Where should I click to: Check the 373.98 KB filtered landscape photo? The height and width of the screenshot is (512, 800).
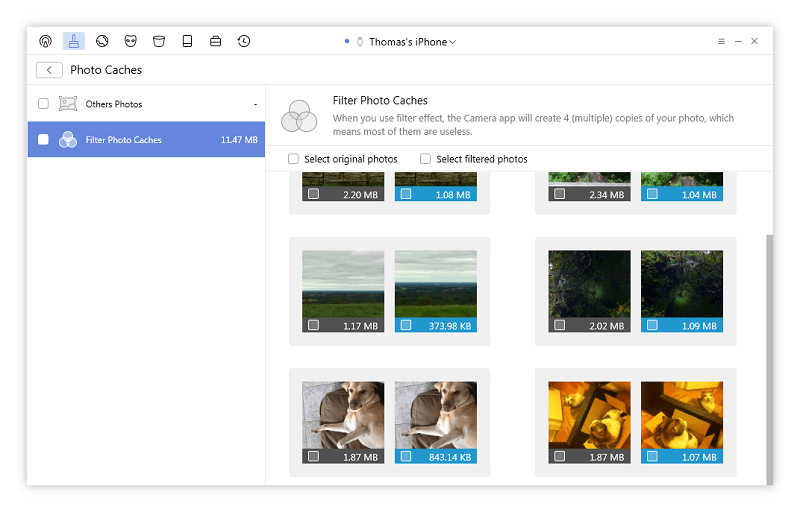[x=406, y=325]
